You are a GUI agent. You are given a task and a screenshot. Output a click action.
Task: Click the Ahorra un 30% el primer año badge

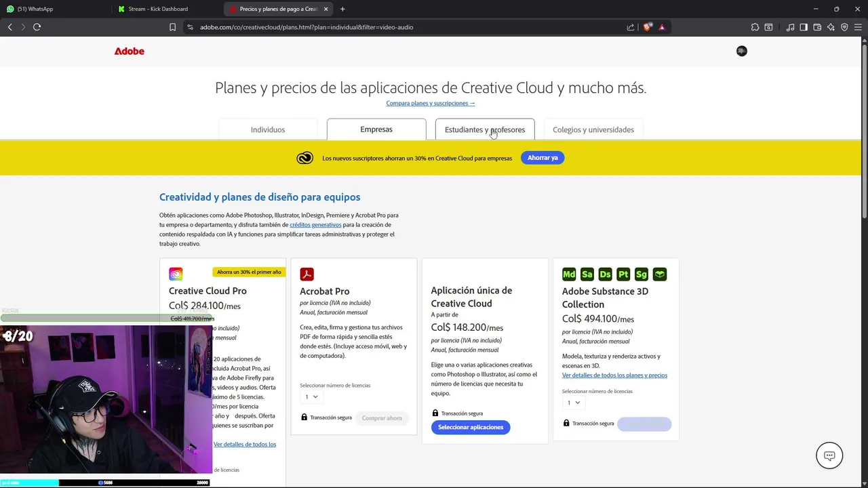(x=249, y=272)
